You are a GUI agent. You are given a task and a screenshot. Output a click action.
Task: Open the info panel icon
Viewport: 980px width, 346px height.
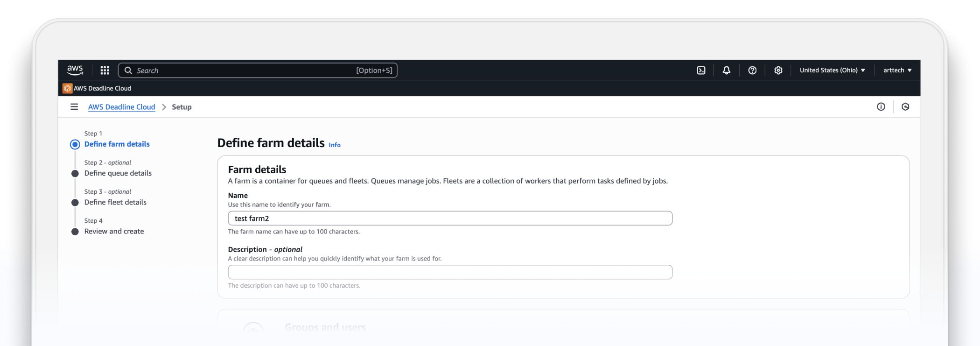pyautogui.click(x=881, y=107)
